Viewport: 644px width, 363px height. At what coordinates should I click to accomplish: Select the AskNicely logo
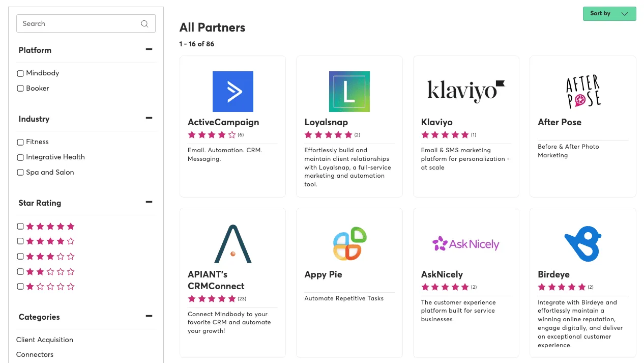[466, 244]
